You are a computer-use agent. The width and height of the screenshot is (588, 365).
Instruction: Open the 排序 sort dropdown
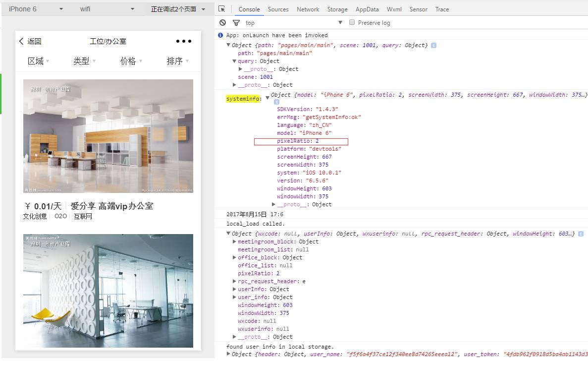tap(177, 61)
